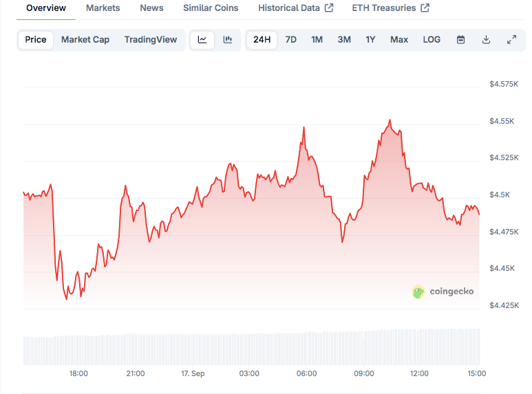The width and height of the screenshot is (532, 394).
Task: Open ETH Treasuries external link
Action: [390, 8]
